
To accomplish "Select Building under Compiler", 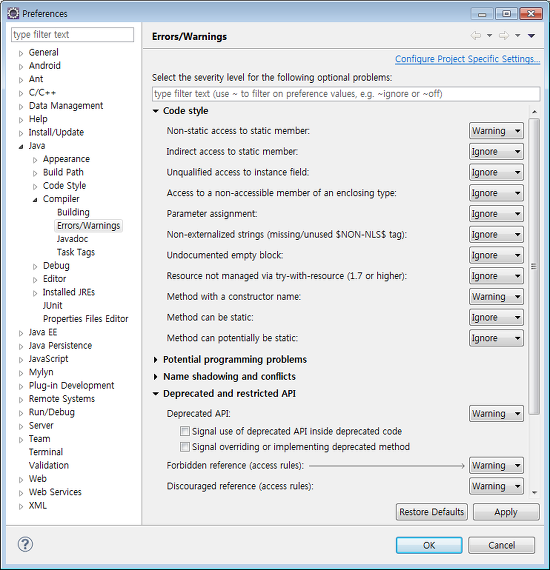I will point(73,212).
